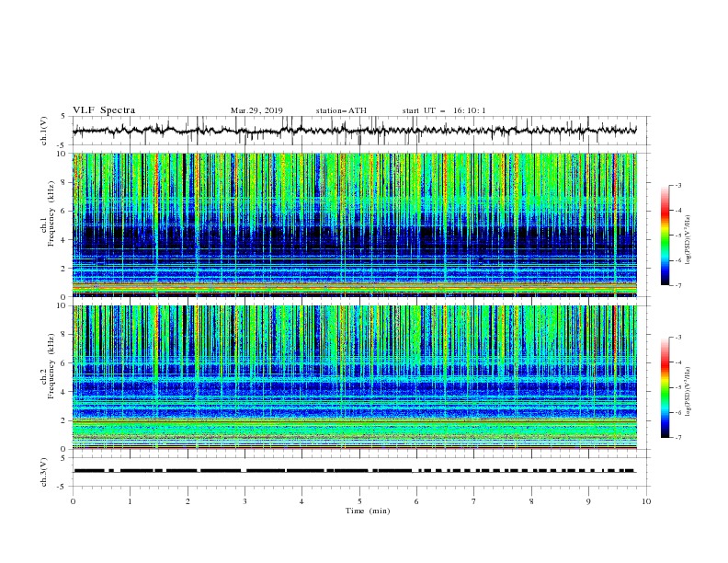This screenshot has height=563, width=728.
Task: Click the ch.2 'Frequency (kHz)' axis label
Action: pos(51,366)
